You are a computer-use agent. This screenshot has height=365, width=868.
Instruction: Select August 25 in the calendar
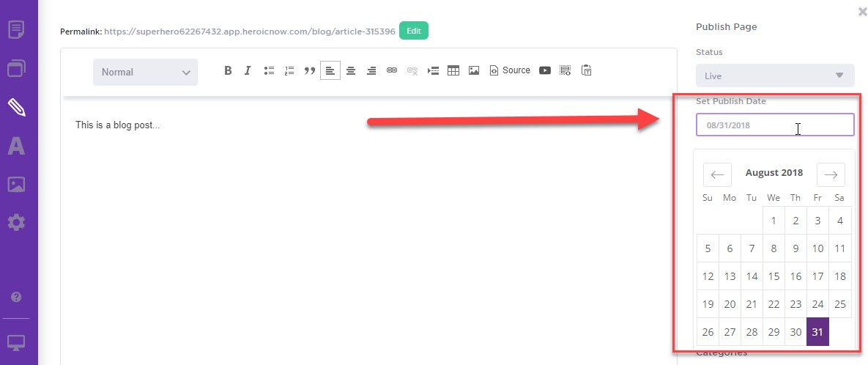tap(839, 303)
